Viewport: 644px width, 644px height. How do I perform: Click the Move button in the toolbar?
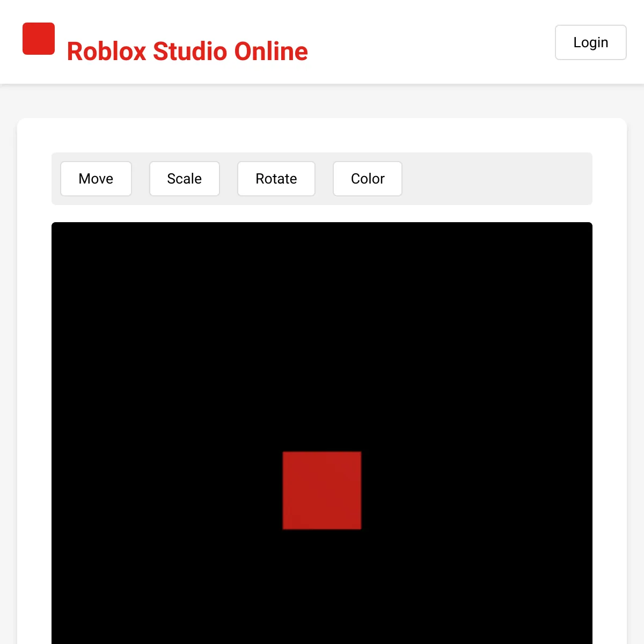96,179
